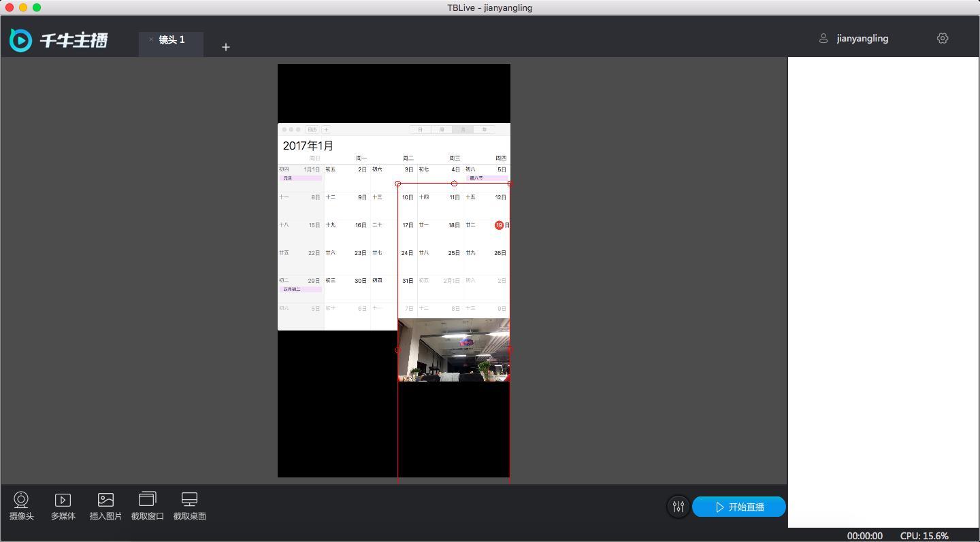The height and width of the screenshot is (542, 980).
Task: Click the left-middle resize handle of selection
Action: tap(398, 350)
